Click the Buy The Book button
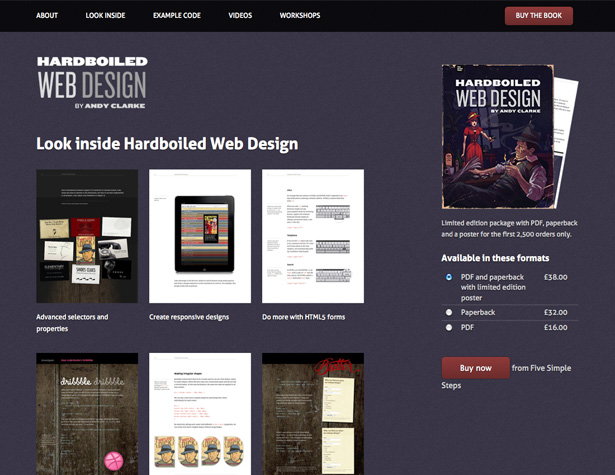Screen dimensions: 615x475 539,16
